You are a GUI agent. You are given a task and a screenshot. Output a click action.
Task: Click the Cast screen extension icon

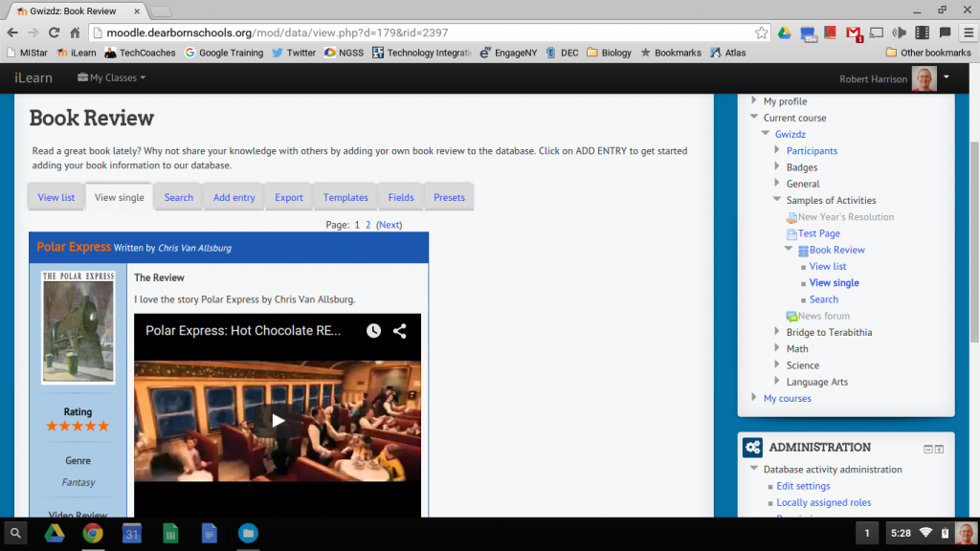click(876, 33)
